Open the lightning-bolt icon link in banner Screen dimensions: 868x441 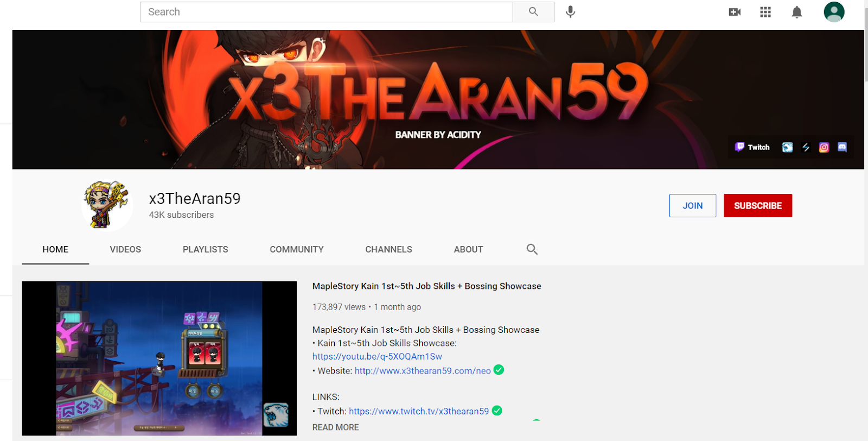tap(806, 147)
